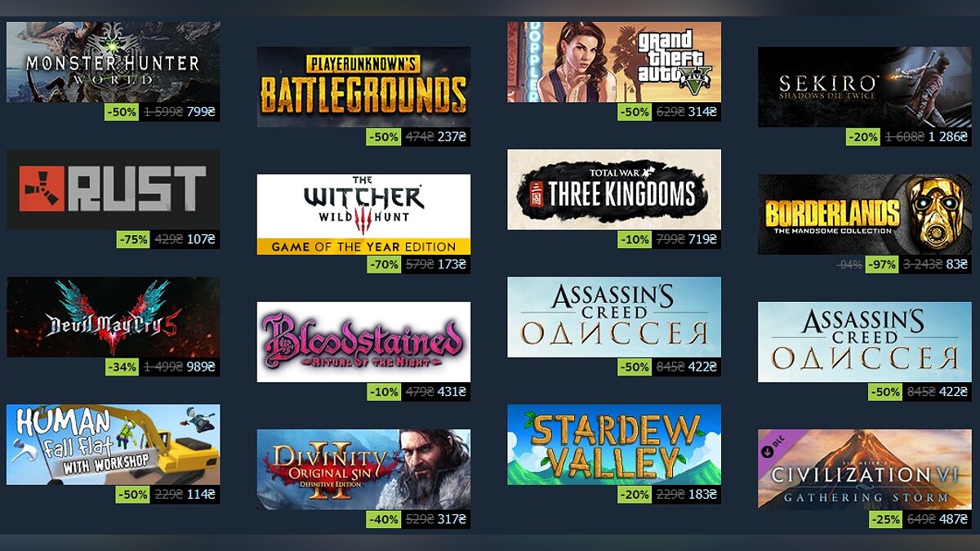Open the Monster Hunter World game banner
Screen dimensions: 980x551
(113, 62)
